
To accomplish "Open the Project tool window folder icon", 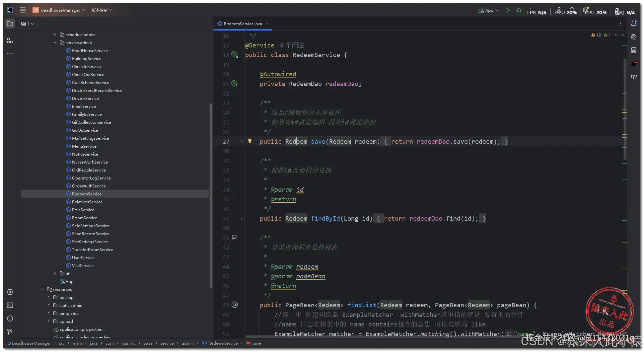I will tap(10, 24).
